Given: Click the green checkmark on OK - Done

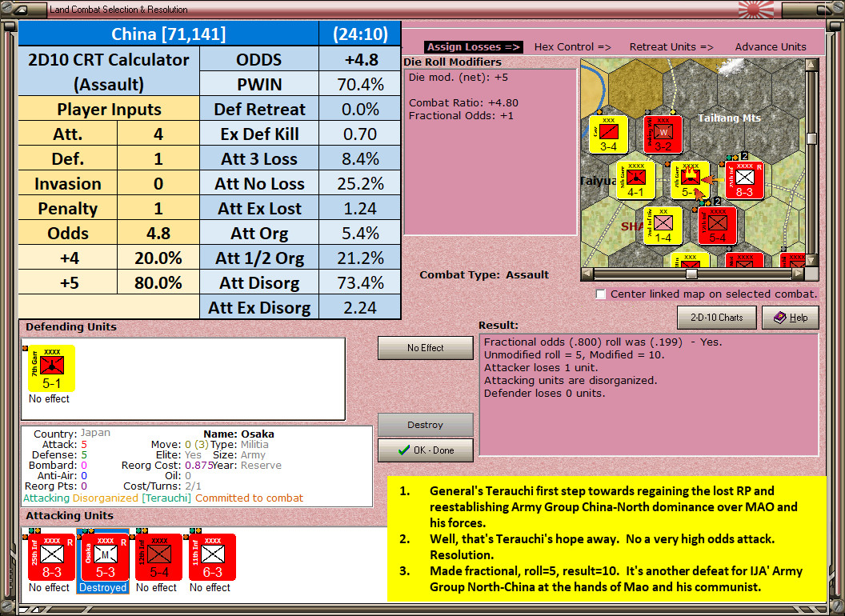Looking at the screenshot, I should coord(403,450).
